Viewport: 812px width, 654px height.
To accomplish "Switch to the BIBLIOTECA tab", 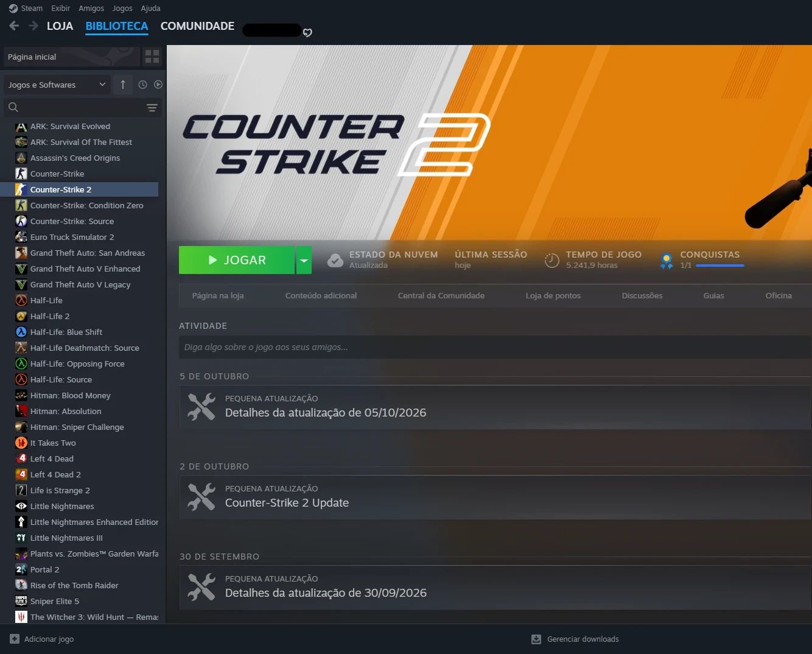I will (x=117, y=26).
